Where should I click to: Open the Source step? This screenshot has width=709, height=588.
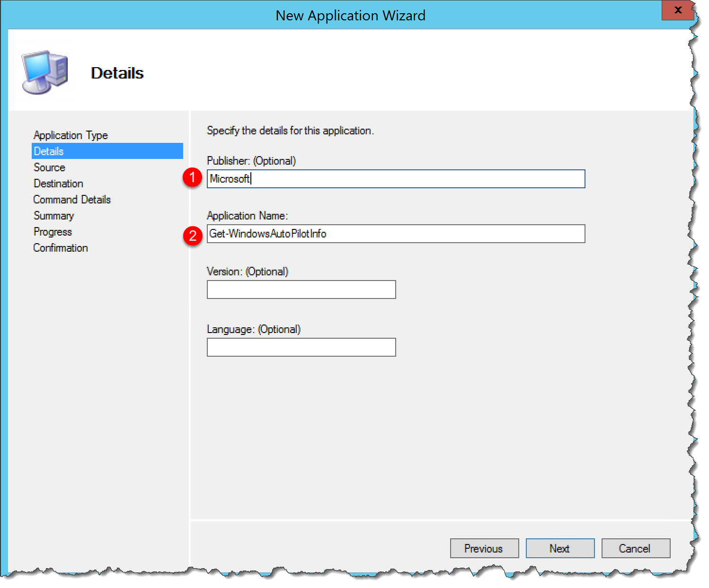49,167
